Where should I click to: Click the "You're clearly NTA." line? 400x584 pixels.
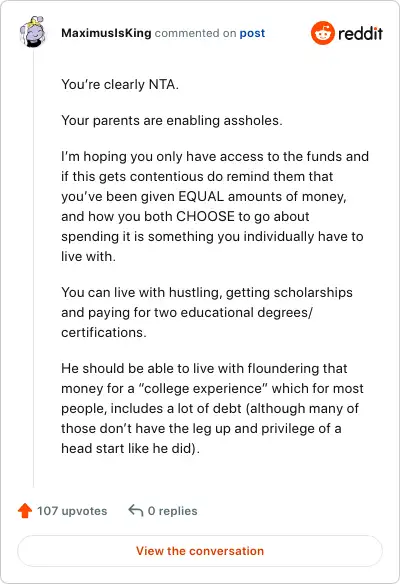click(x=120, y=85)
